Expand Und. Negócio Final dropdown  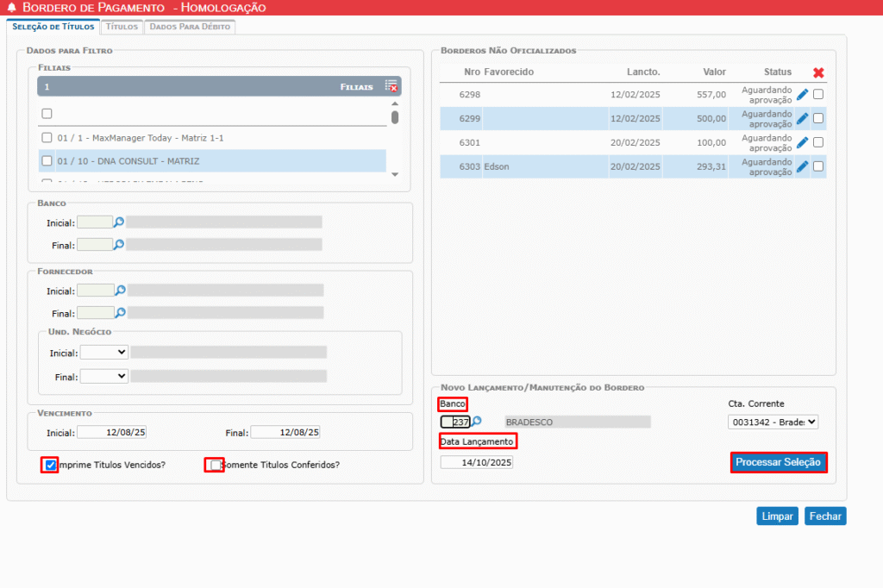103,376
